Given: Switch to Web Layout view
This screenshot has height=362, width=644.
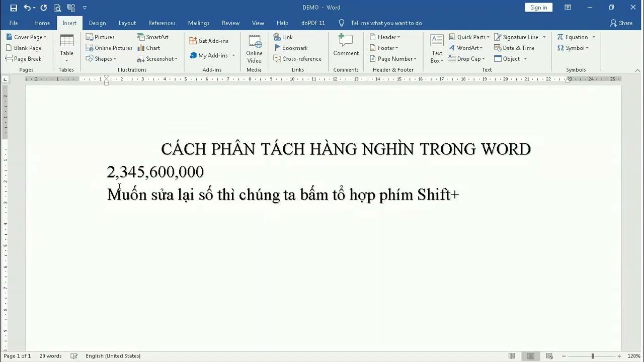Looking at the screenshot, I should (x=549, y=356).
